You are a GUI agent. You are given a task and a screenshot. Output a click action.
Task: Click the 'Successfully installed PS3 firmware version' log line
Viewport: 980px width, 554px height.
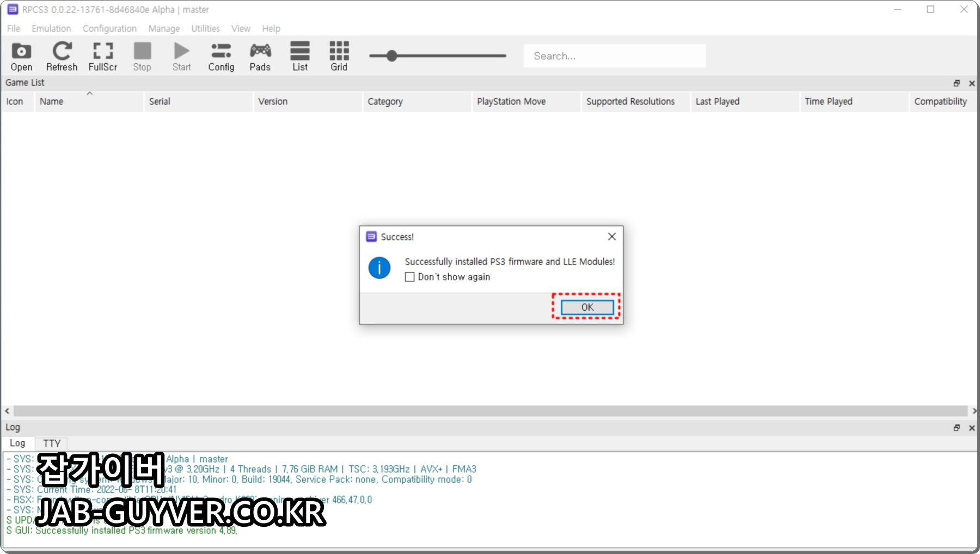pos(122,531)
